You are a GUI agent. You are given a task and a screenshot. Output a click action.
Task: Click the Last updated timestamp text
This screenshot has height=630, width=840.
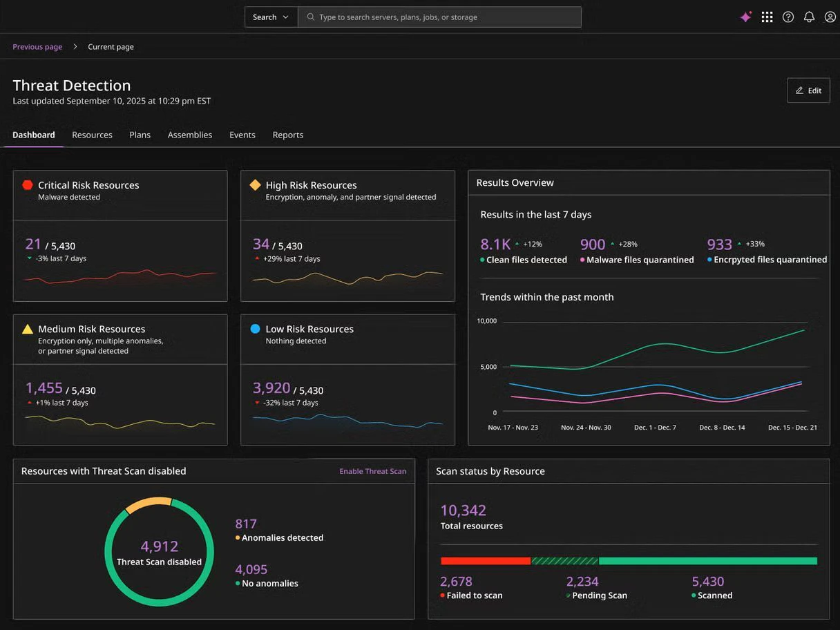pos(112,101)
